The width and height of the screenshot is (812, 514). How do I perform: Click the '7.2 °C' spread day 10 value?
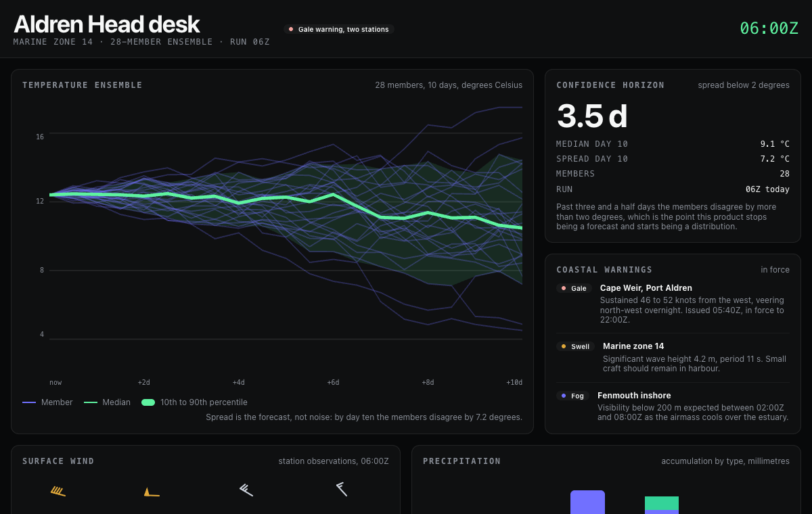[774, 159]
